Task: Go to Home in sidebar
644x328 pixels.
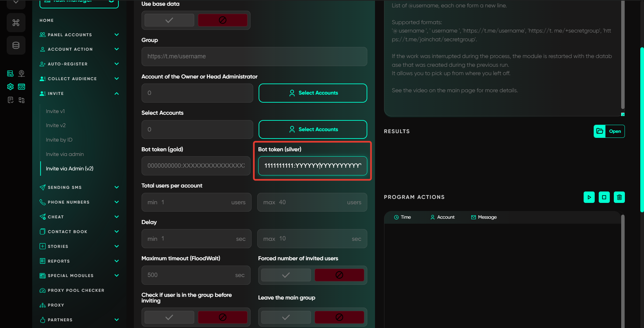Action: [x=47, y=20]
